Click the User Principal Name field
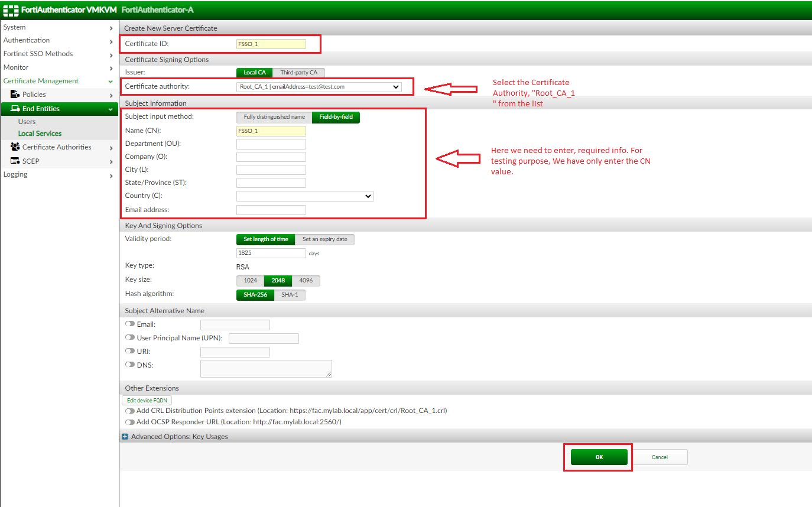This screenshot has height=507, width=812. 264,339
